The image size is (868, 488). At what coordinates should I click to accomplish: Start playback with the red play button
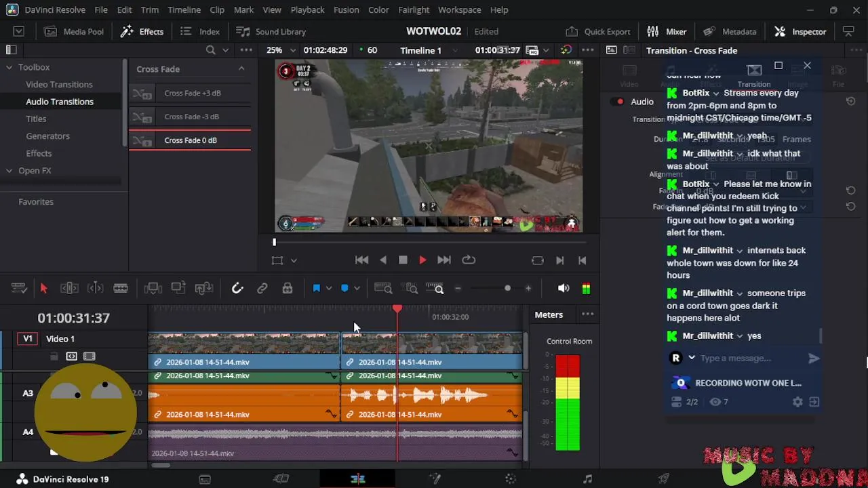tap(422, 260)
